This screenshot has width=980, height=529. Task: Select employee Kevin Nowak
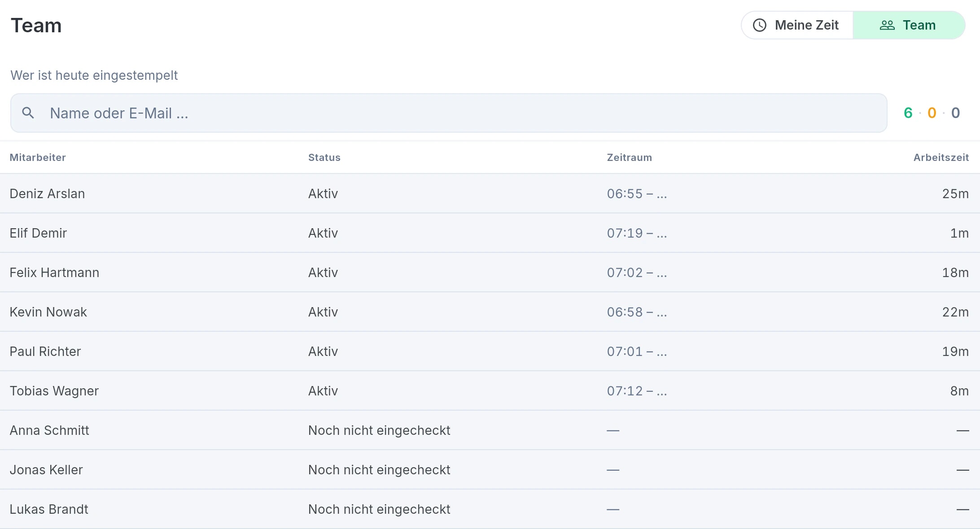(48, 312)
